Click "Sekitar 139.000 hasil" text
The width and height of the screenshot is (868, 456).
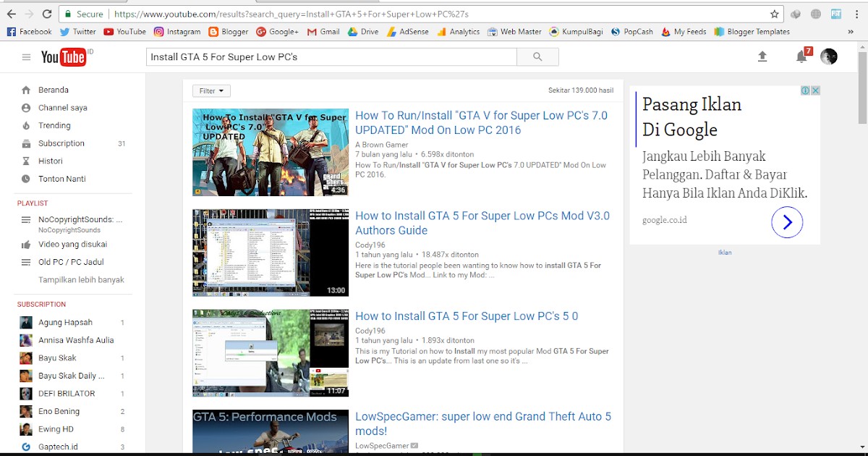(x=581, y=90)
